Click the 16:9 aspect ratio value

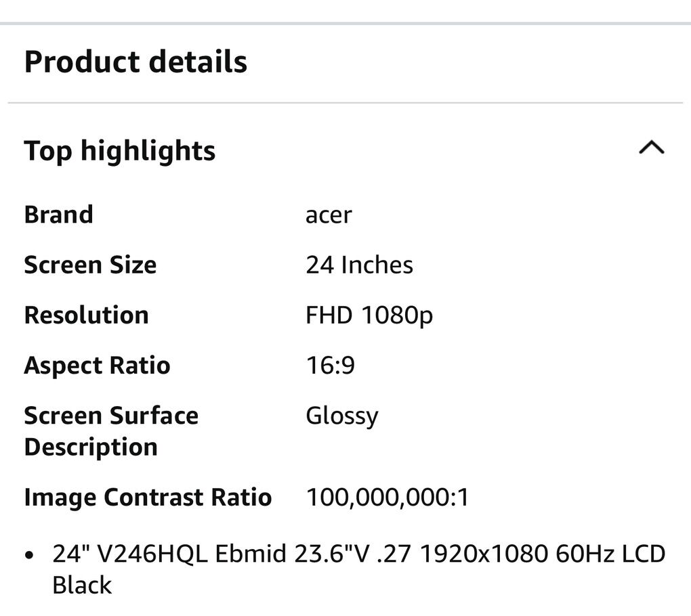tap(330, 366)
